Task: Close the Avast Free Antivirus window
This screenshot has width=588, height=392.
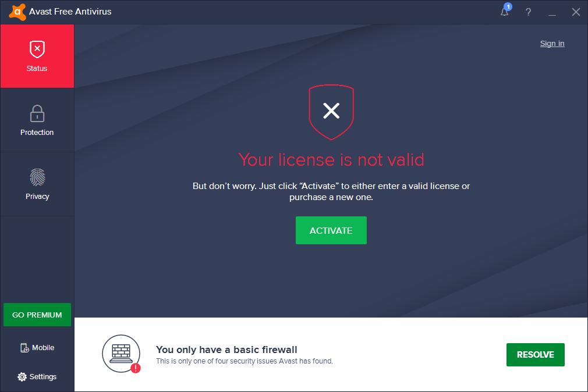Action: [576, 12]
